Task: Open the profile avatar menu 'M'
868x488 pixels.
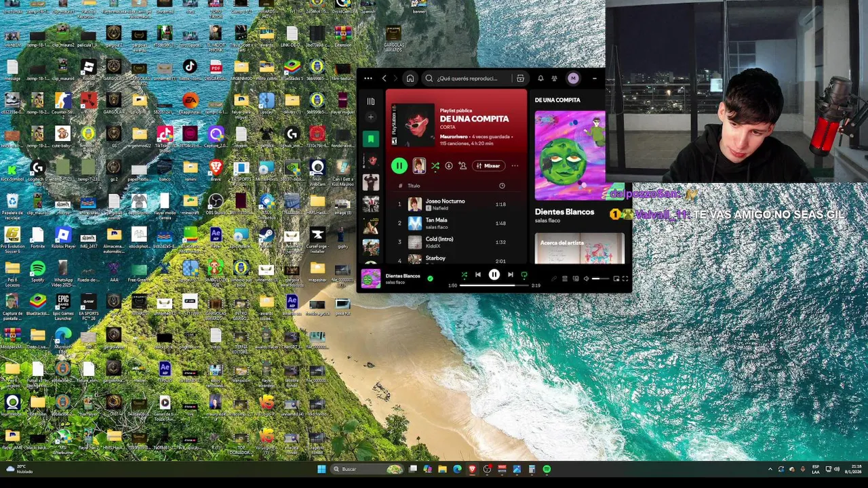Action: click(x=573, y=79)
